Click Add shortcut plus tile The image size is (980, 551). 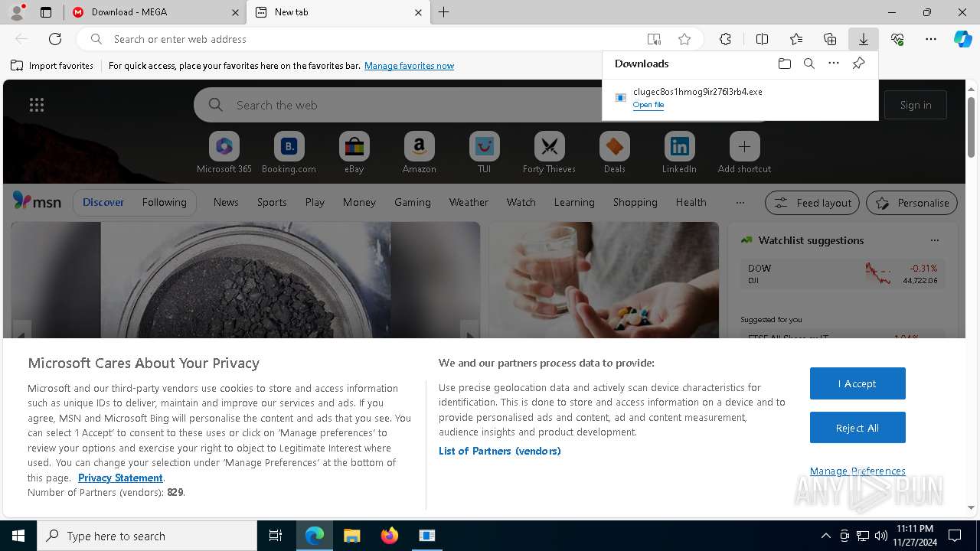point(744,153)
